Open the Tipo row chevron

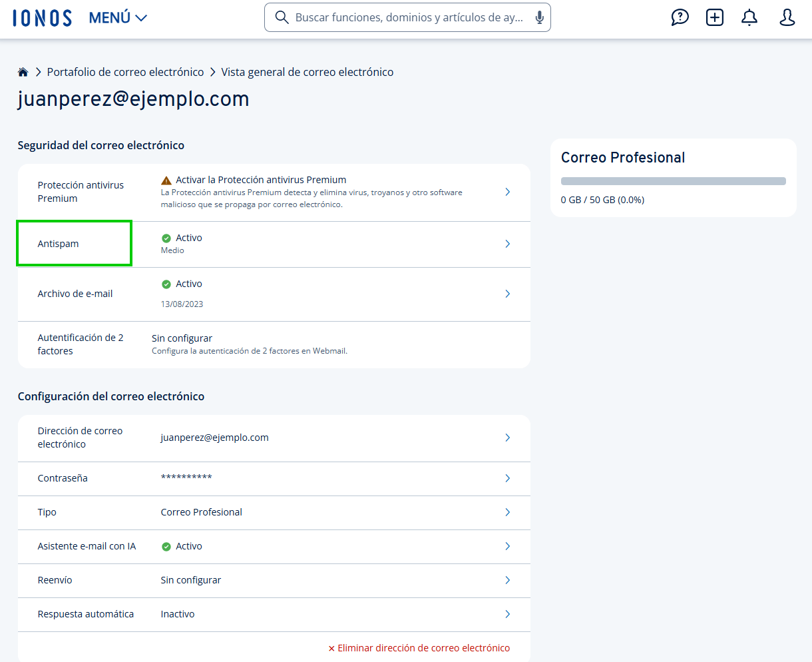(507, 512)
